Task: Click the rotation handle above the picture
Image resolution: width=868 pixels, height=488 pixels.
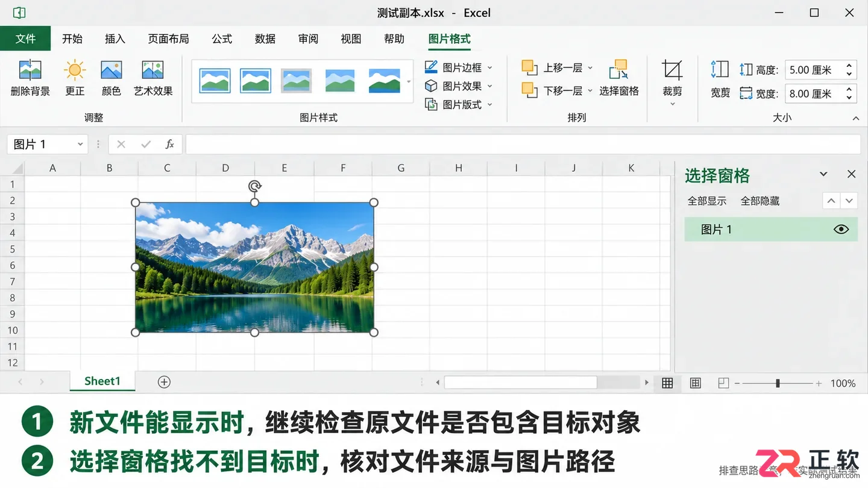Action: pyautogui.click(x=254, y=187)
